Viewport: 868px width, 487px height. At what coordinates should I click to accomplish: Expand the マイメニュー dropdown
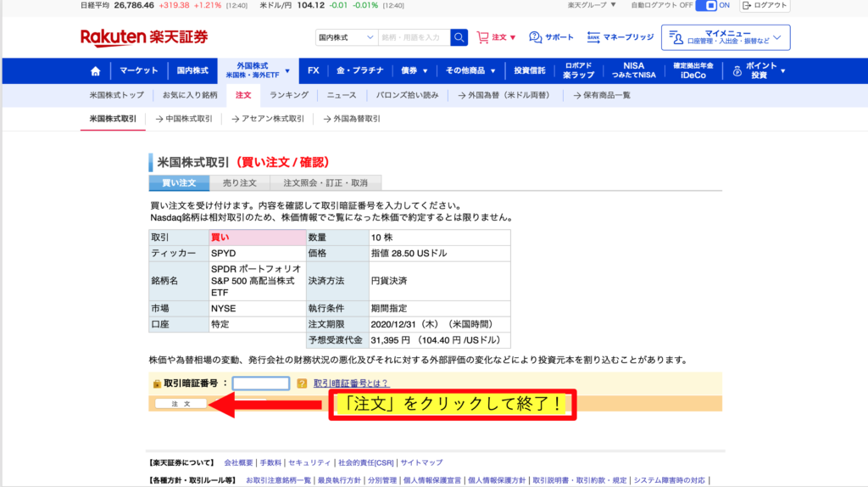click(x=726, y=37)
